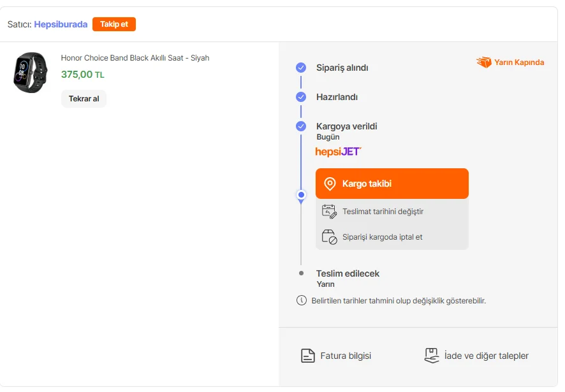This screenshot has height=392, width=565.
Task: Click the Honor smartwatch product thumbnail
Action: pyautogui.click(x=30, y=72)
